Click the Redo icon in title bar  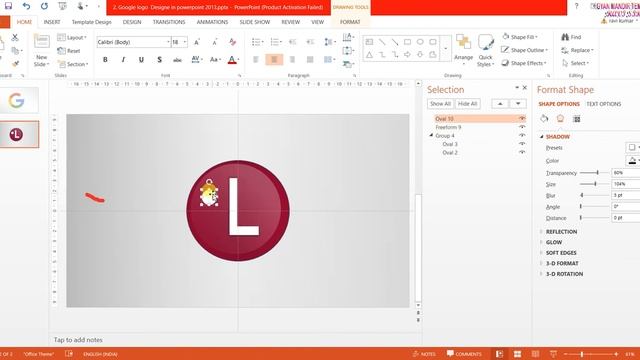coord(44,6)
